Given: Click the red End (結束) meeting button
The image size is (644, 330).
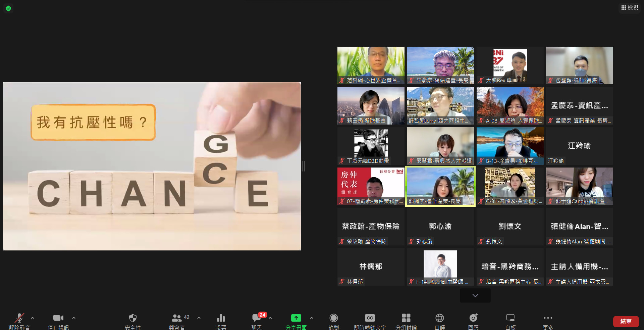Looking at the screenshot, I should pyautogui.click(x=626, y=321).
